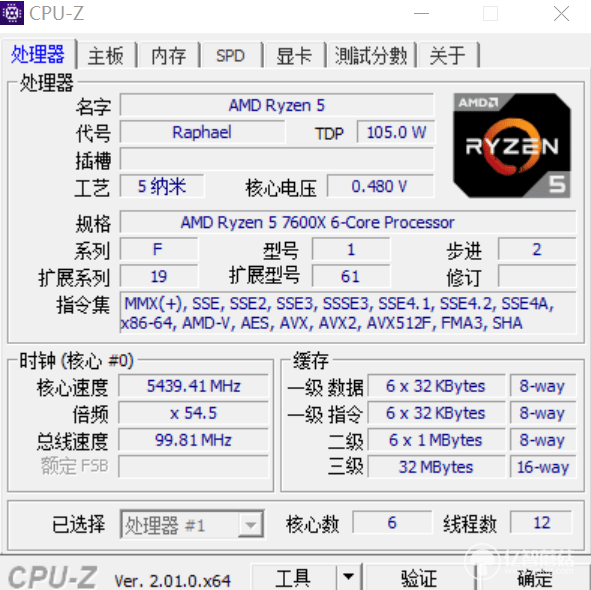Click the AMD Ryzen 5 logo image
Viewport: 591px width, 590px height.
click(x=512, y=146)
